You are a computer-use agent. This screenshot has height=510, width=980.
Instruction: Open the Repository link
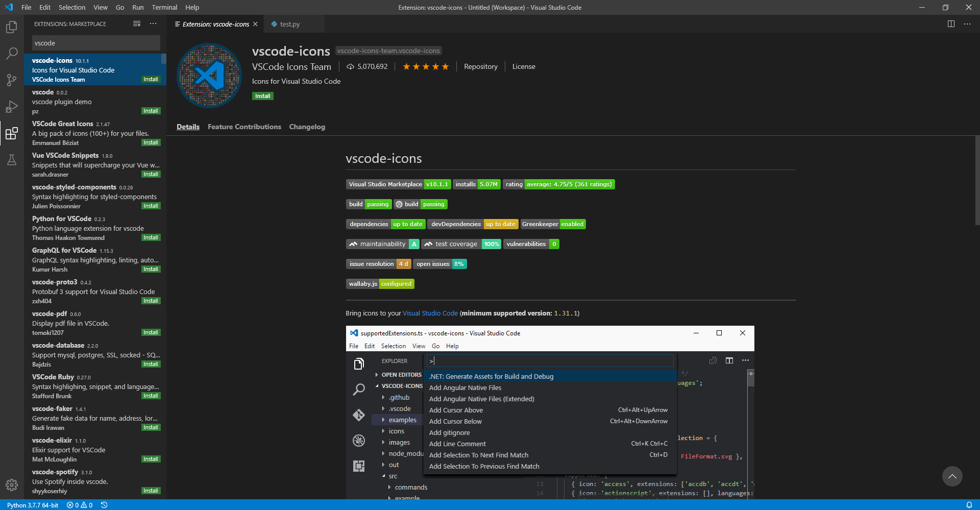(481, 66)
